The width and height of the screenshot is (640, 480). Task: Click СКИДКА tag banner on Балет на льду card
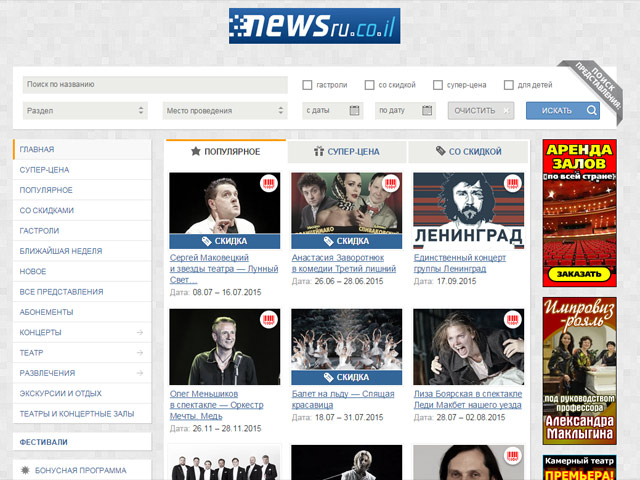347,378
